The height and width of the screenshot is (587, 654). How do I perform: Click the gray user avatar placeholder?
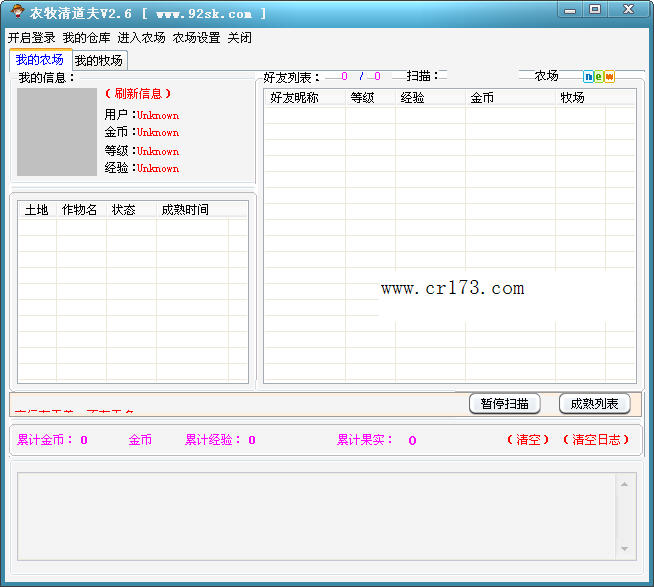coord(57,131)
